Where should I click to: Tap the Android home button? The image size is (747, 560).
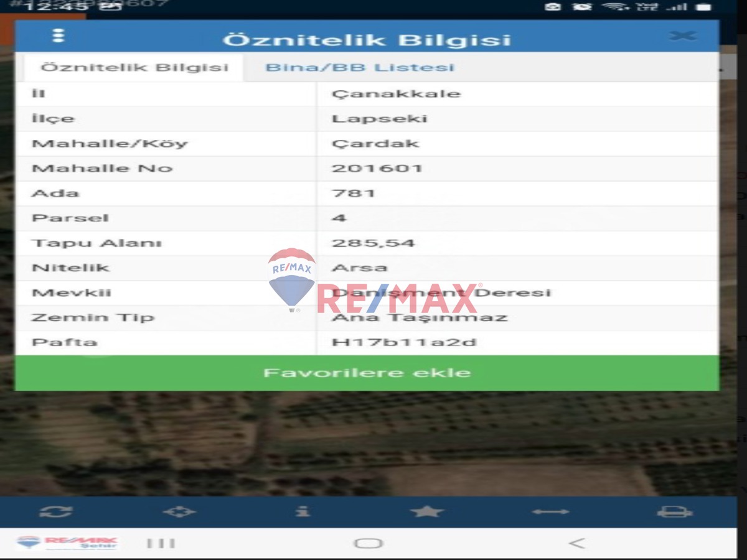(x=367, y=543)
